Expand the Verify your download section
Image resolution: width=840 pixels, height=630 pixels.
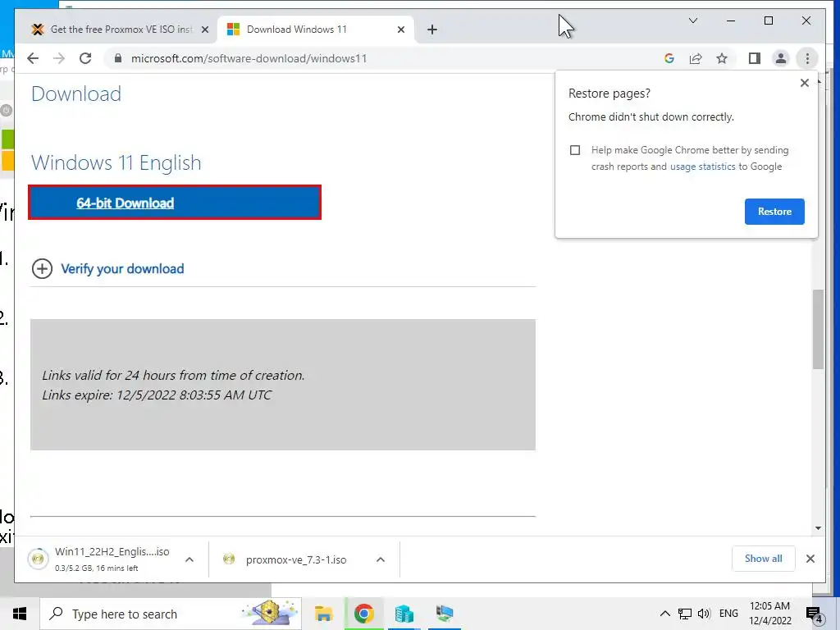pyautogui.click(x=43, y=268)
